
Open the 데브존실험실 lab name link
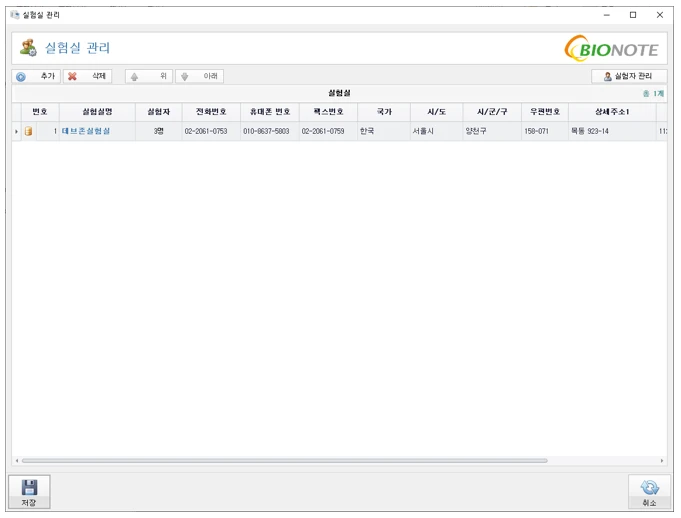point(86,131)
